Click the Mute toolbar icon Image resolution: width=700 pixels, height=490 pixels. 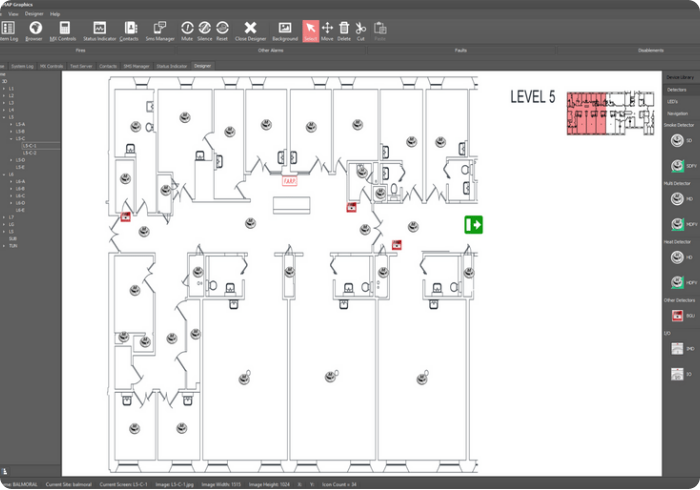(x=187, y=29)
